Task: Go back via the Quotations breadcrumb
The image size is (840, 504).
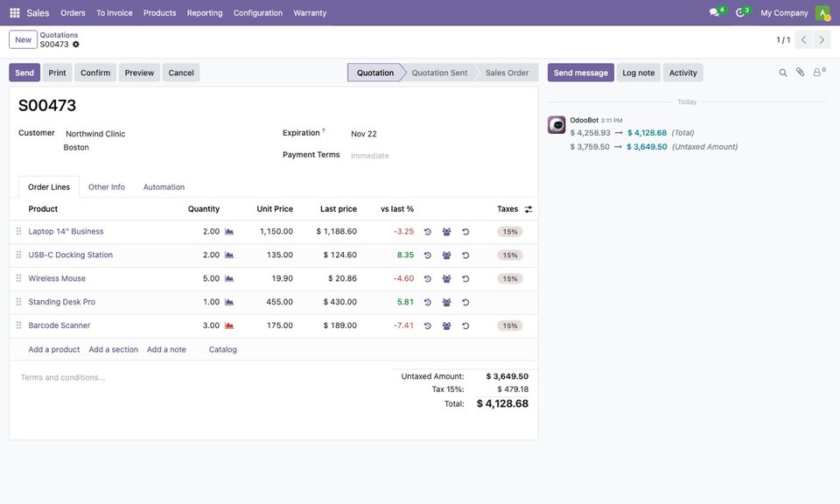Action: tap(59, 35)
